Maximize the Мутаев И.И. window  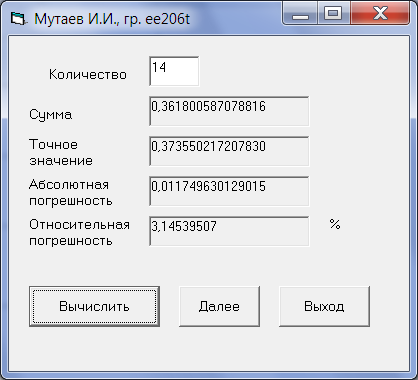tap(333, 14)
